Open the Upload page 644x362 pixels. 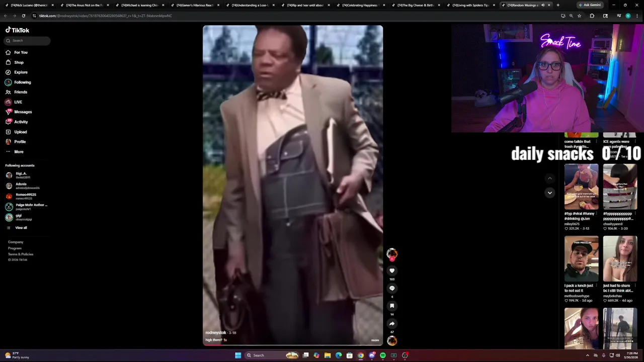click(16, 132)
